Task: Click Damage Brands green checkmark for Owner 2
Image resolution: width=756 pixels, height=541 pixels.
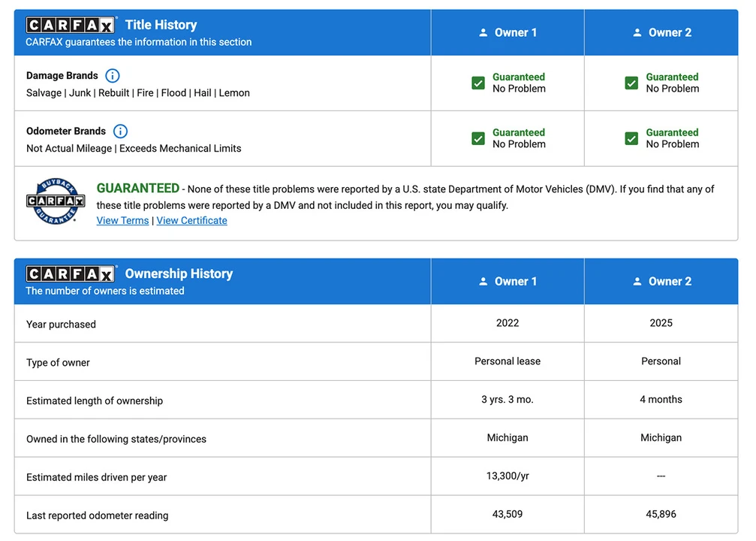Action: point(631,83)
